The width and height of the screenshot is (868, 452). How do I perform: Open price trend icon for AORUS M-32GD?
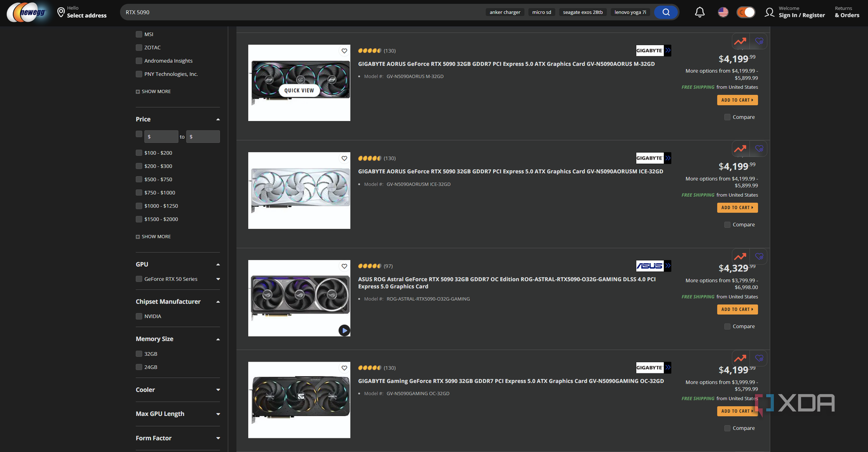pos(740,41)
